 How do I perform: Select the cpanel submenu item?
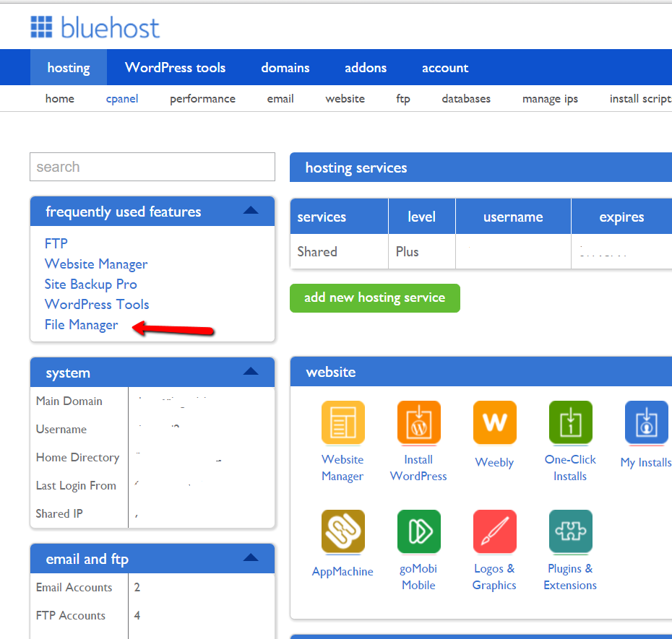pos(122,99)
